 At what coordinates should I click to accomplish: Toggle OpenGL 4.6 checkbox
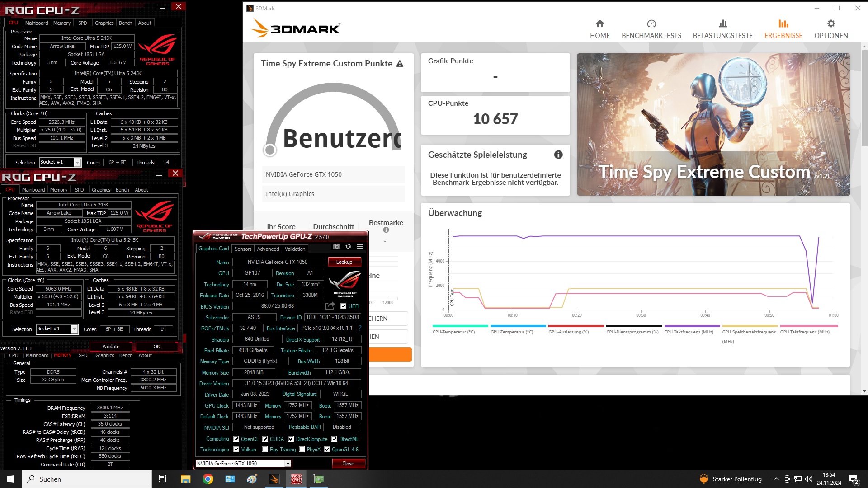[327, 450]
